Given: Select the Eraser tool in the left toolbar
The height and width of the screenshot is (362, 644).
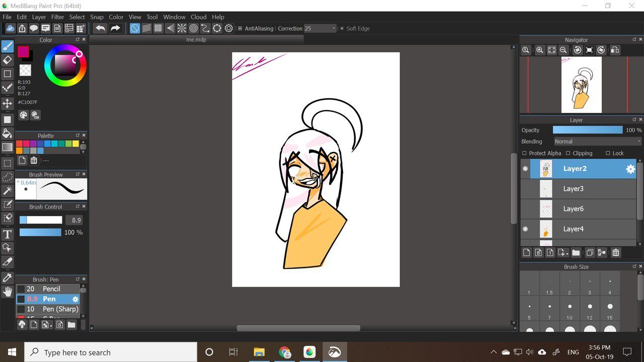Looking at the screenshot, I should point(8,60).
